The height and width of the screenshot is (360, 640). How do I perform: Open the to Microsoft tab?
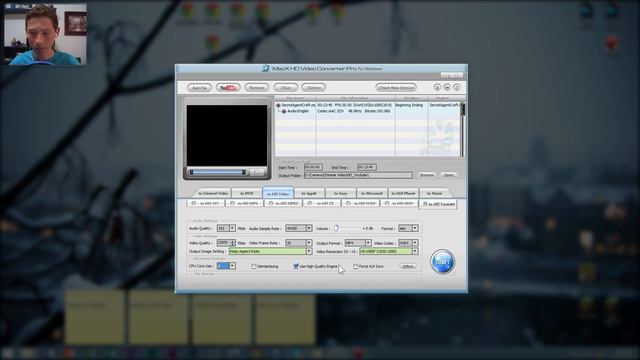371,193
